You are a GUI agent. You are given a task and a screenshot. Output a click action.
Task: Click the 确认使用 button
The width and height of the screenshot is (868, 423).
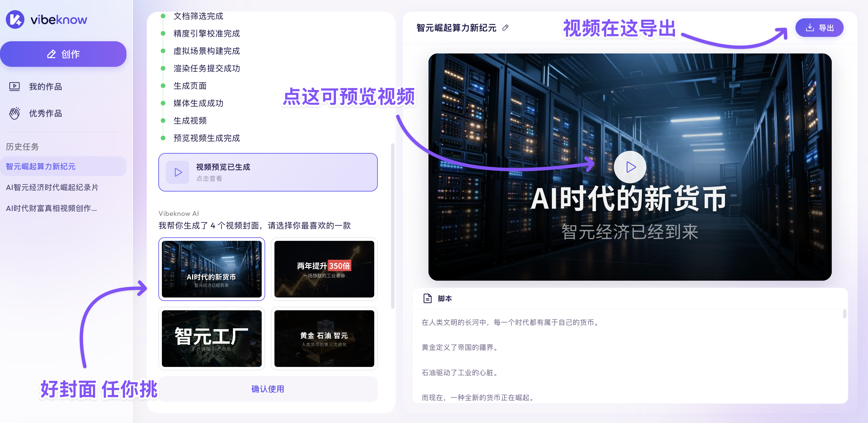(x=267, y=389)
